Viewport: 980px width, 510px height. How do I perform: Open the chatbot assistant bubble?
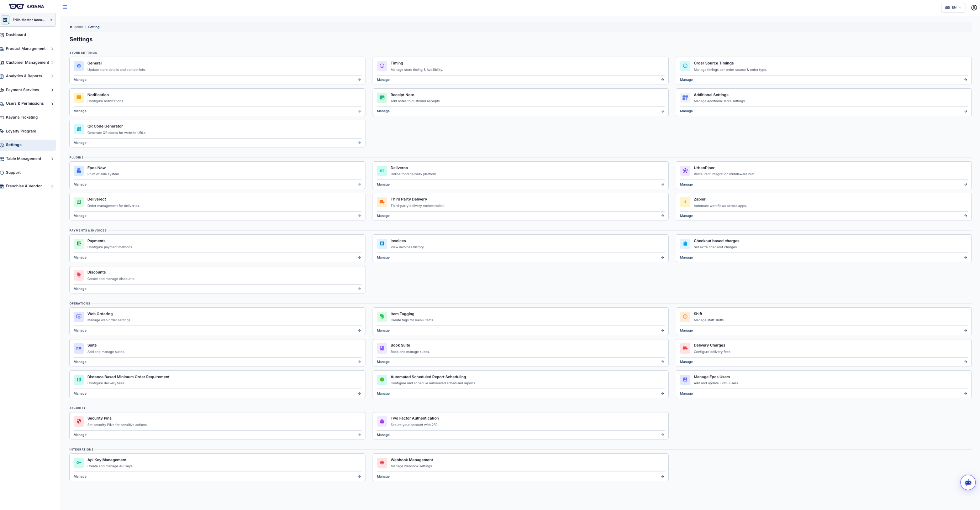coord(968,483)
